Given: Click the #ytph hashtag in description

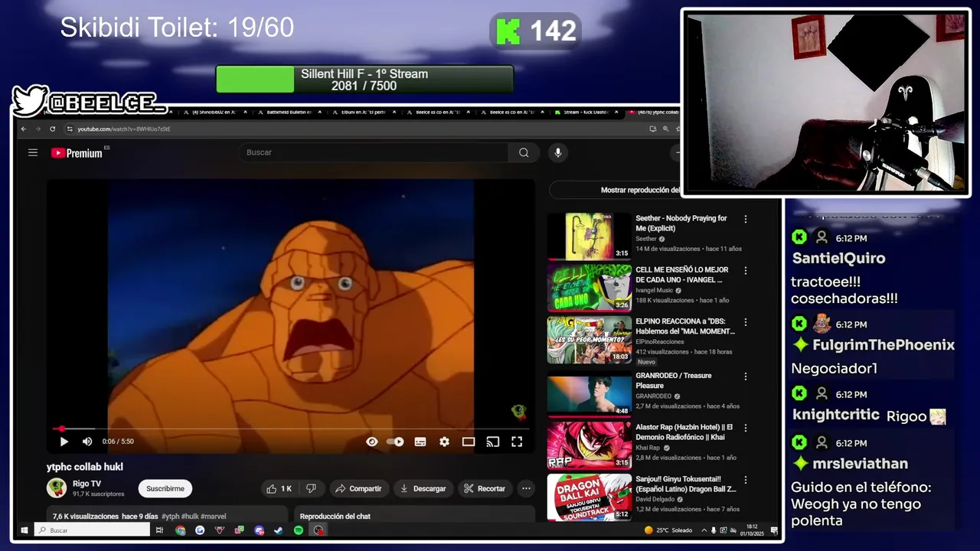Looking at the screenshot, I should (x=171, y=517).
